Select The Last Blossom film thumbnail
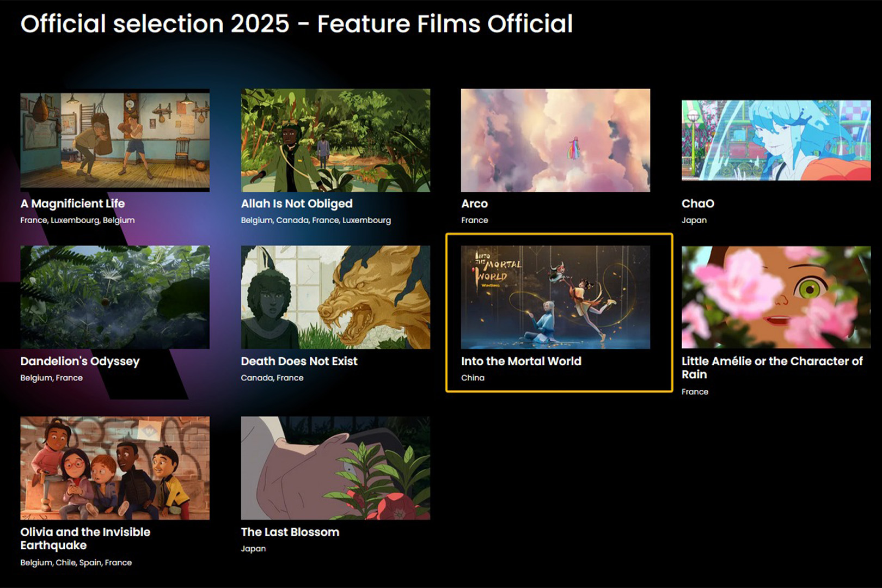The height and width of the screenshot is (588, 882). pos(335,468)
